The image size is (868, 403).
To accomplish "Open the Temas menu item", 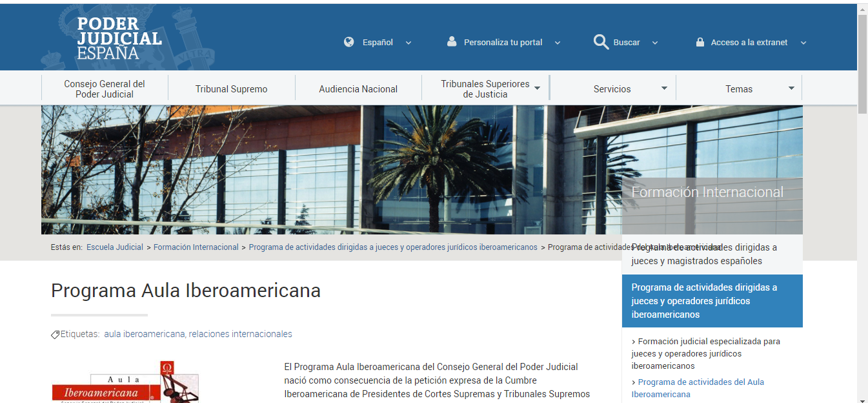I will pos(739,89).
